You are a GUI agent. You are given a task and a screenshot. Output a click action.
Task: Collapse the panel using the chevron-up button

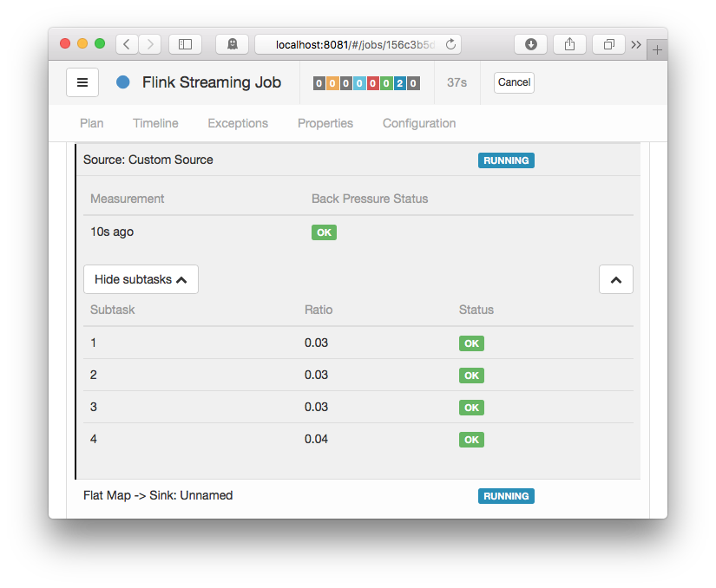[x=615, y=279]
